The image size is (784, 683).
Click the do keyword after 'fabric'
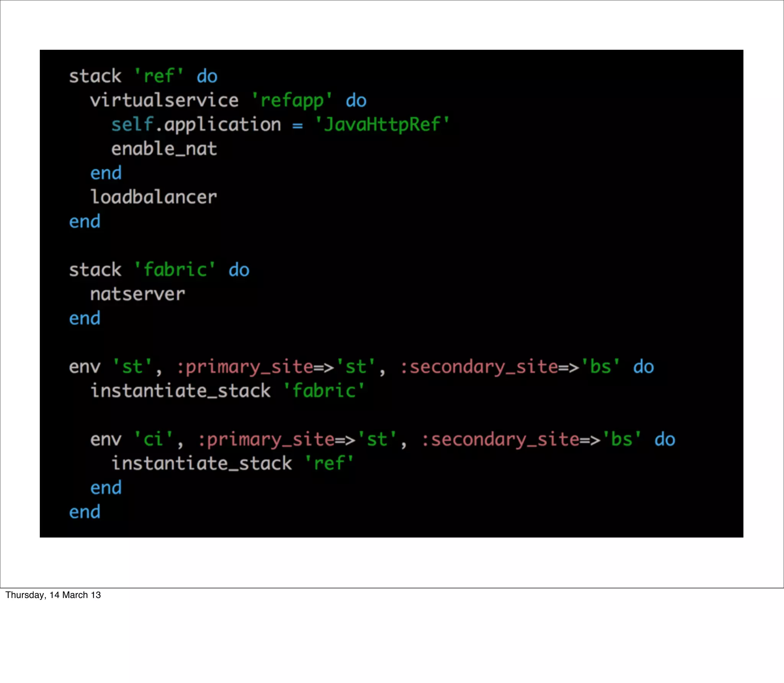(x=239, y=270)
